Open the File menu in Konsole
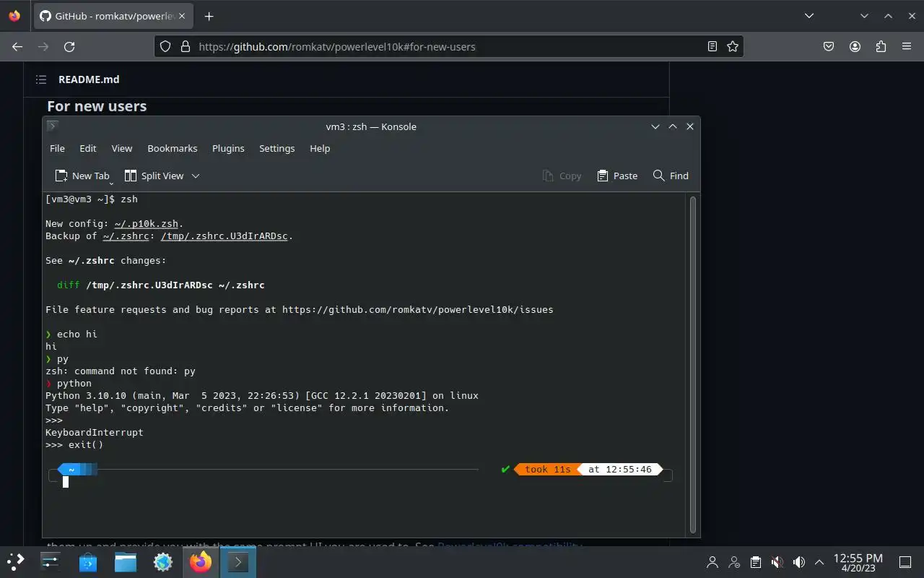This screenshot has height=578, width=924. point(57,148)
